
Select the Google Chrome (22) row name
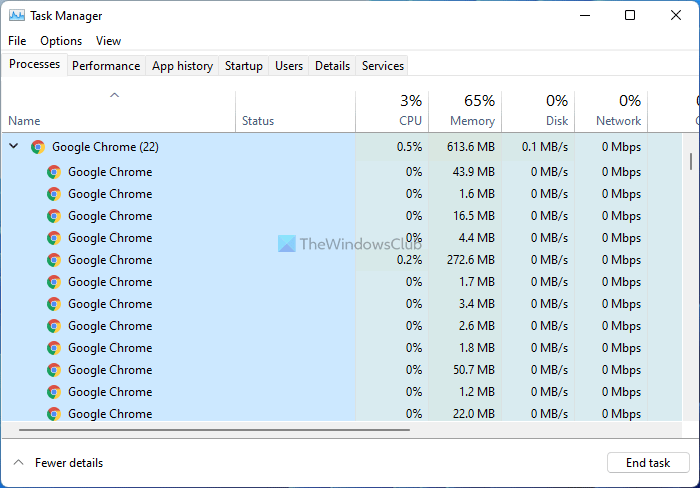click(x=105, y=147)
